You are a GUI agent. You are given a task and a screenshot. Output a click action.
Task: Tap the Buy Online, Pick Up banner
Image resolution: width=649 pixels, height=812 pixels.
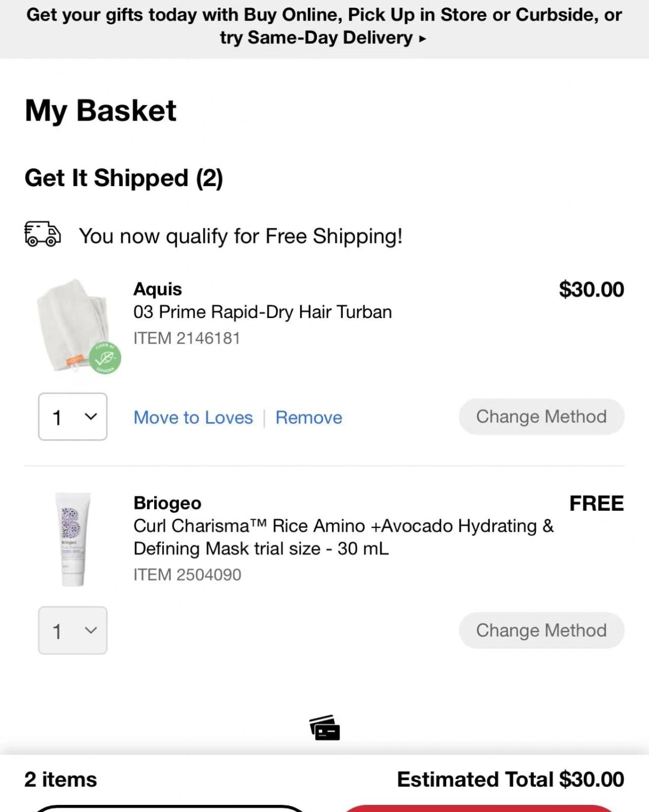tap(325, 26)
